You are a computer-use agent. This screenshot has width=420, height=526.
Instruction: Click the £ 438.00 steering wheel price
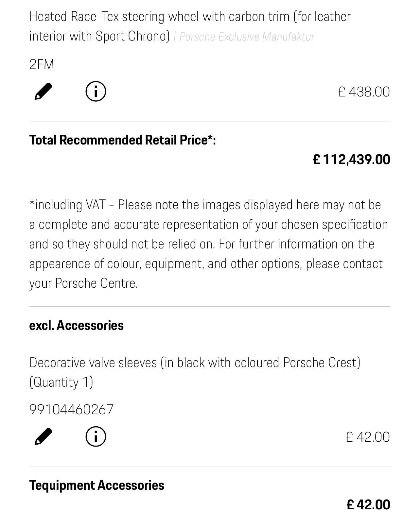[x=364, y=92]
